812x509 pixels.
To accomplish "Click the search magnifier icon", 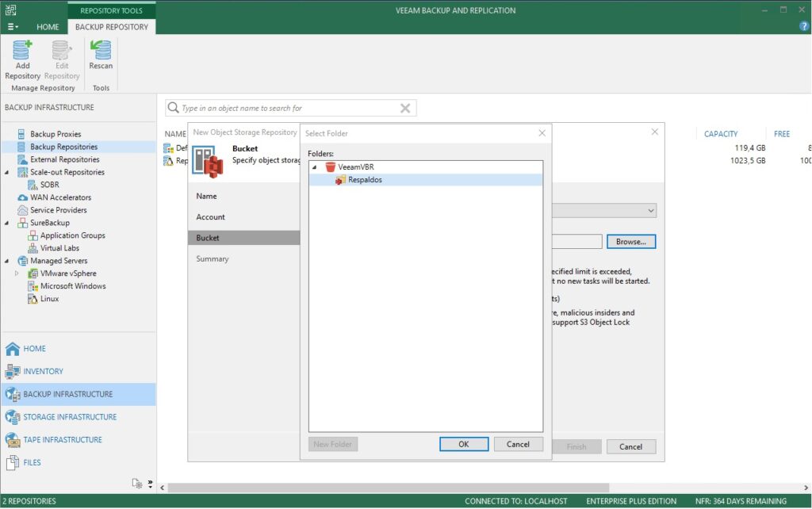I will 174,108.
